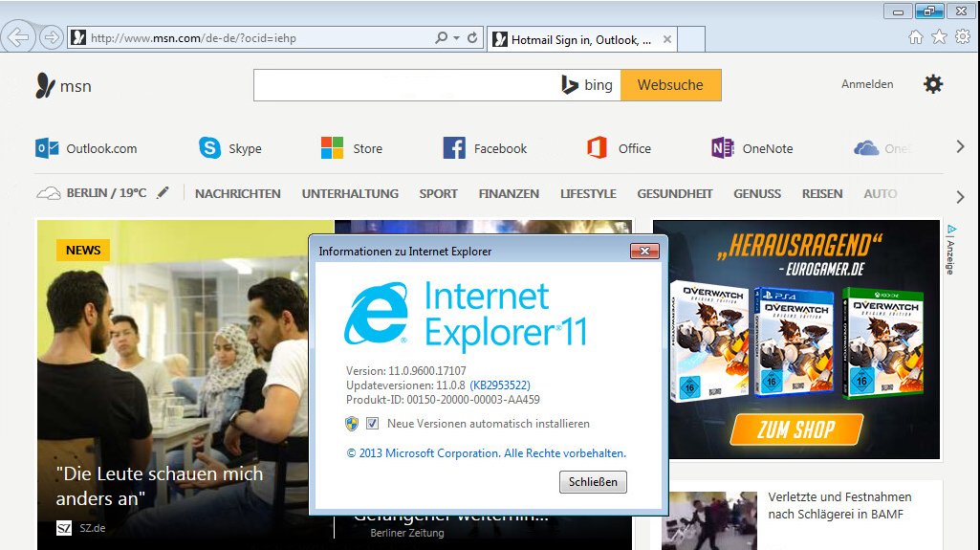This screenshot has width=980, height=550.
Task: Open the REISEN menu item
Action: [x=822, y=194]
